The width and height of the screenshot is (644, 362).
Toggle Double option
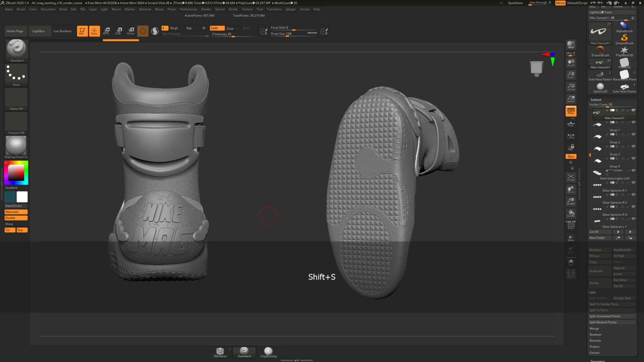tap(16, 218)
